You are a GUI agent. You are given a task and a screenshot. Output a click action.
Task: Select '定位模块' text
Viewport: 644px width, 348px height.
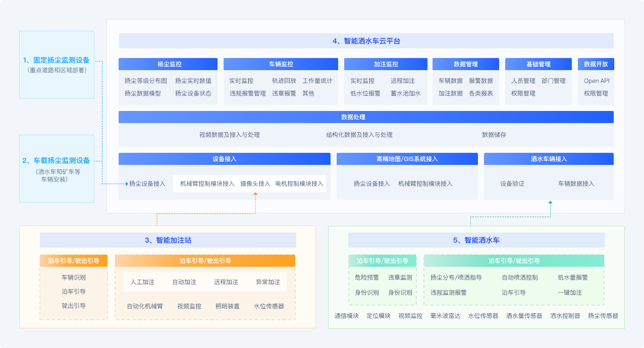379,316
